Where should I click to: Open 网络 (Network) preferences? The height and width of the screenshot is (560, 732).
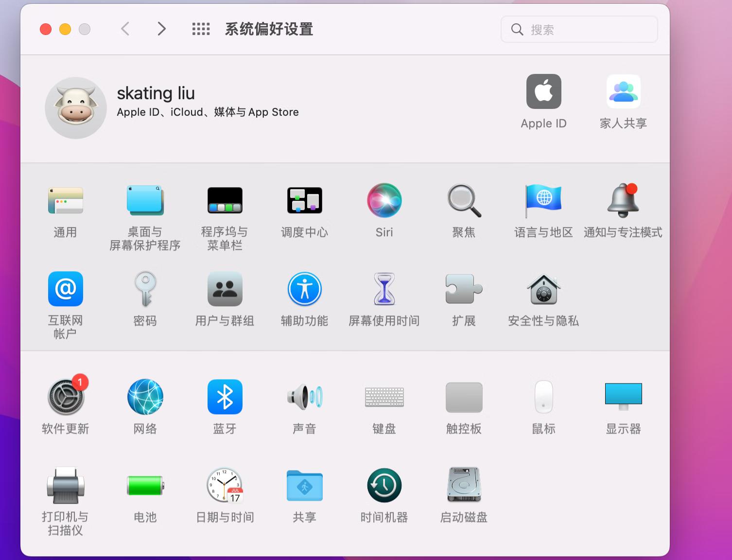click(145, 397)
